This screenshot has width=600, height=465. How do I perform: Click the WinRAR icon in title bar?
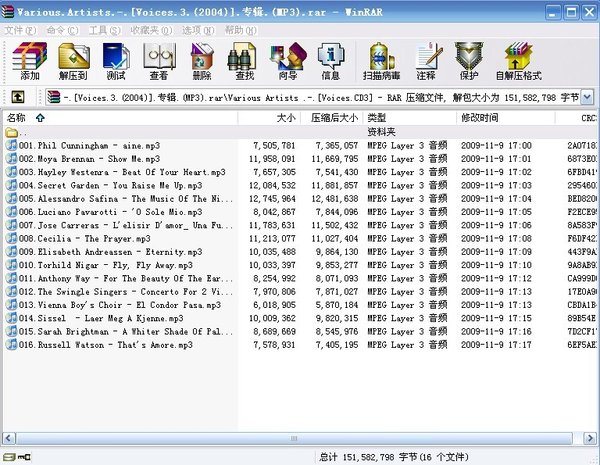click(8, 12)
